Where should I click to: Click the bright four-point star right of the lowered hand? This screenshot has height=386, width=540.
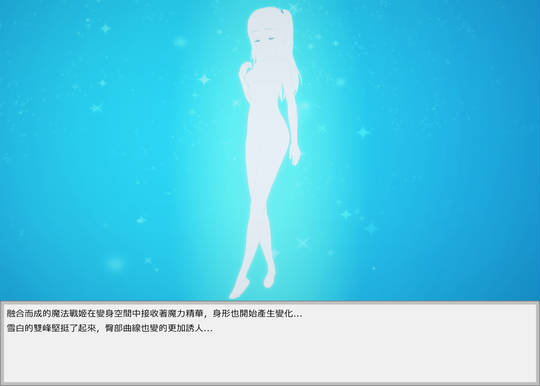coord(363,132)
